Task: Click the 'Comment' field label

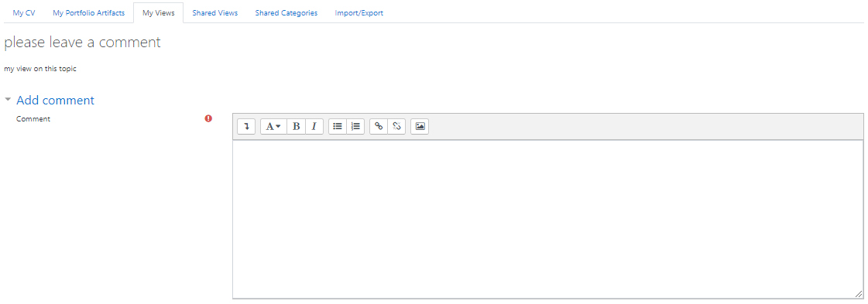Action: coord(33,119)
